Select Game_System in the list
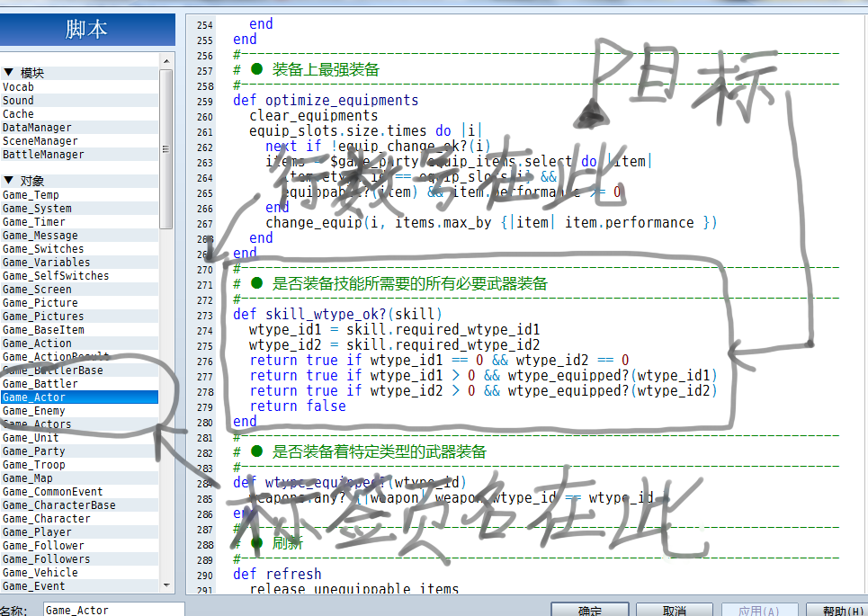This screenshot has width=868, height=616. tap(79, 208)
